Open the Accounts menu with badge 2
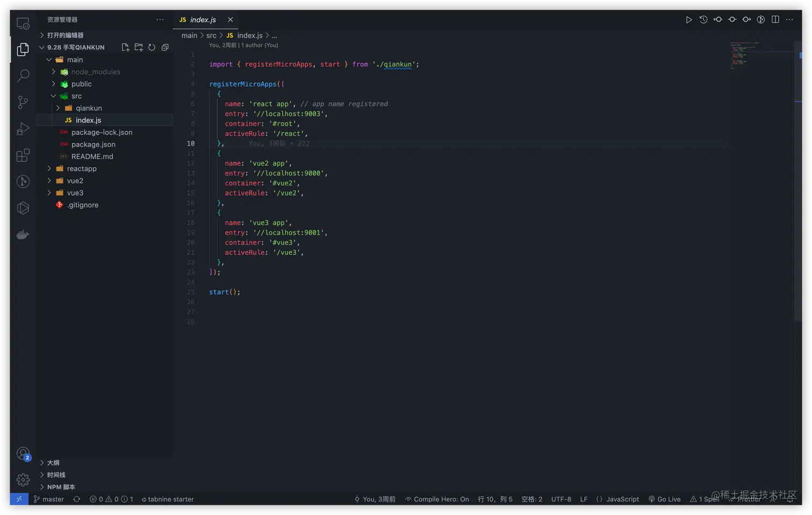The width and height of the screenshot is (812, 515). pyautogui.click(x=23, y=454)
